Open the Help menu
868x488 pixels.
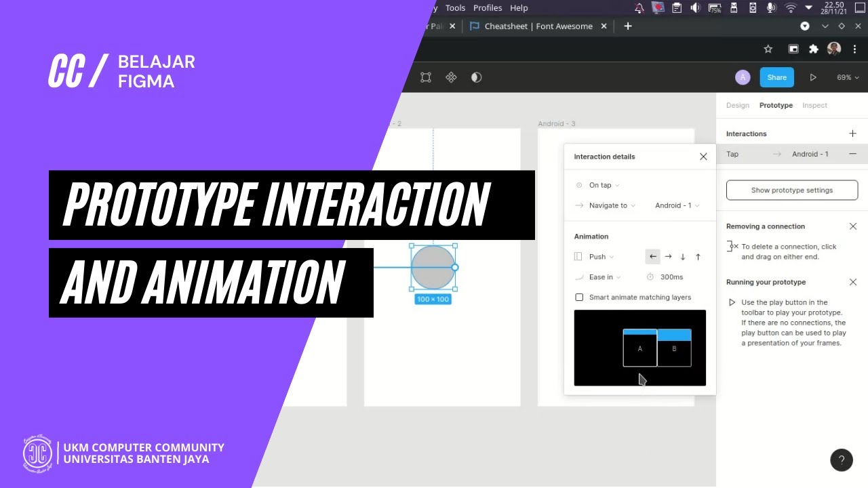(519, 7)
